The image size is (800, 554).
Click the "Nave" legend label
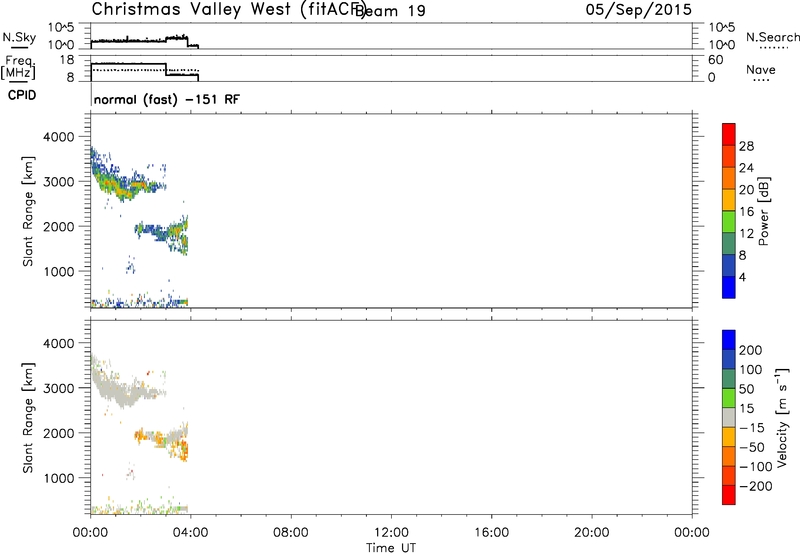tap(761, 70)
